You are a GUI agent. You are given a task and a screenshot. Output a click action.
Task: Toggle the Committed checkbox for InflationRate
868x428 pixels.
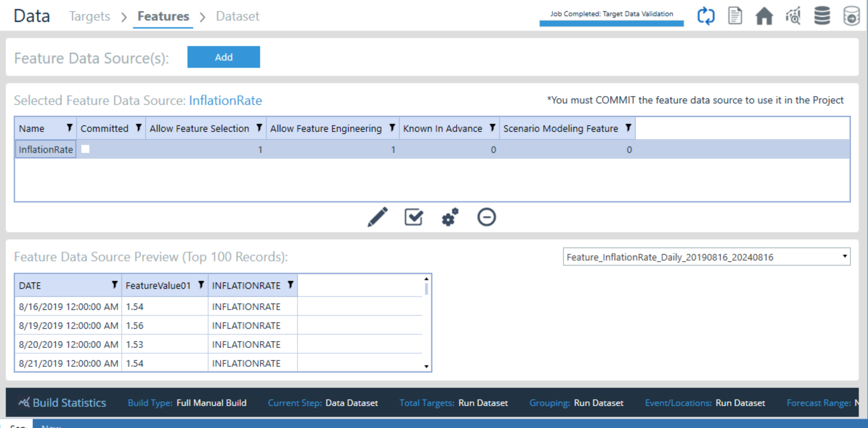(85, 149)
